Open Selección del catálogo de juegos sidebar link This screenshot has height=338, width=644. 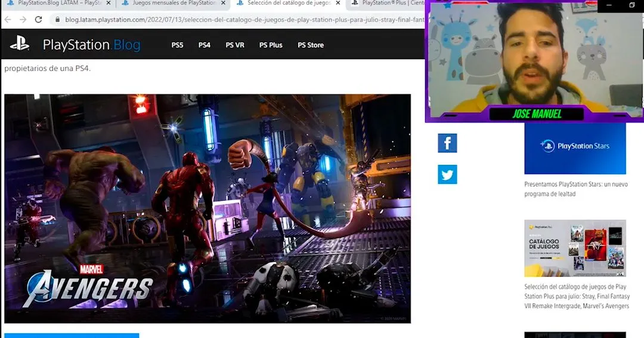(x=577, y=296)
